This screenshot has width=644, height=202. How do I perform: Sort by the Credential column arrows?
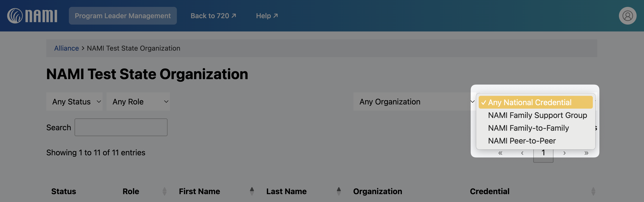[x=593, y=191]
